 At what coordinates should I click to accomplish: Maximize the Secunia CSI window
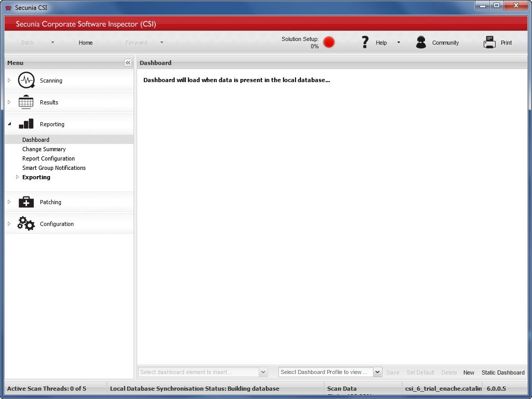496,6
